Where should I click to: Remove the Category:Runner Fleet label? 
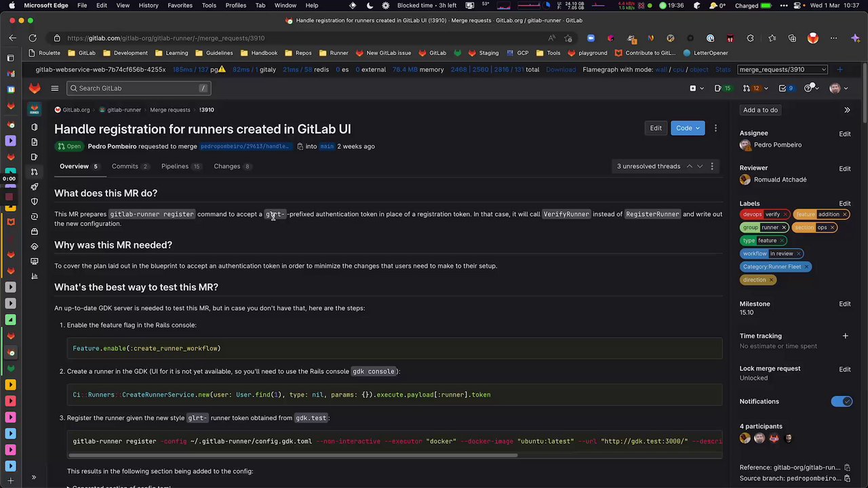(x=806, y=267)
